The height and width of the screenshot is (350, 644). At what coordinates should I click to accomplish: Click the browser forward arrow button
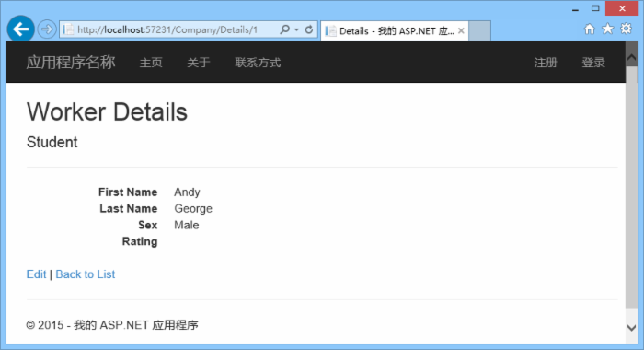[x=47, y=29]
